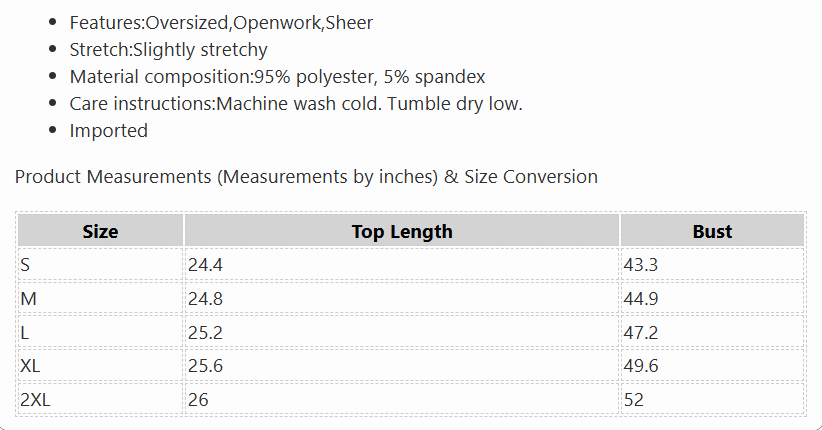Click the Top Length column header

pos(402,231)
